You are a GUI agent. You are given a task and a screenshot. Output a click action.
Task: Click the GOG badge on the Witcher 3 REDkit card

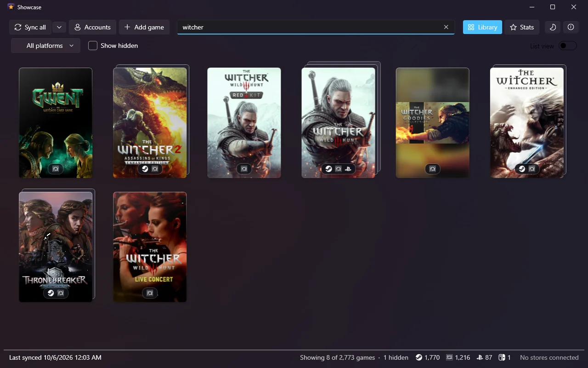(x=244, y=169)
